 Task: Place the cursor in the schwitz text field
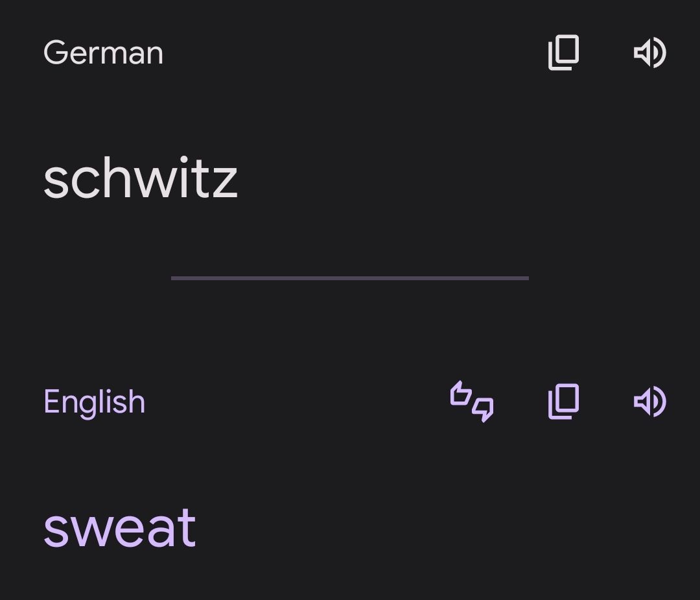141,177
